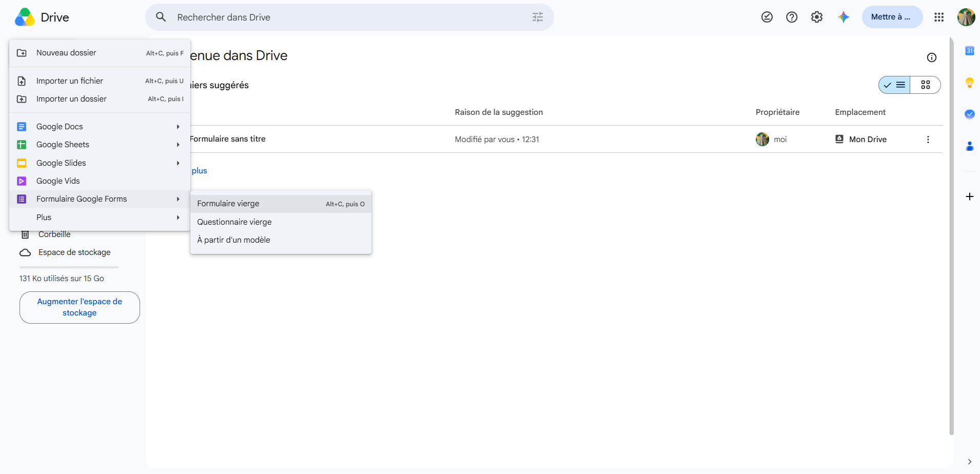Open the account profile avatar
Screen dimensions: 980x474
pos(966,17)
